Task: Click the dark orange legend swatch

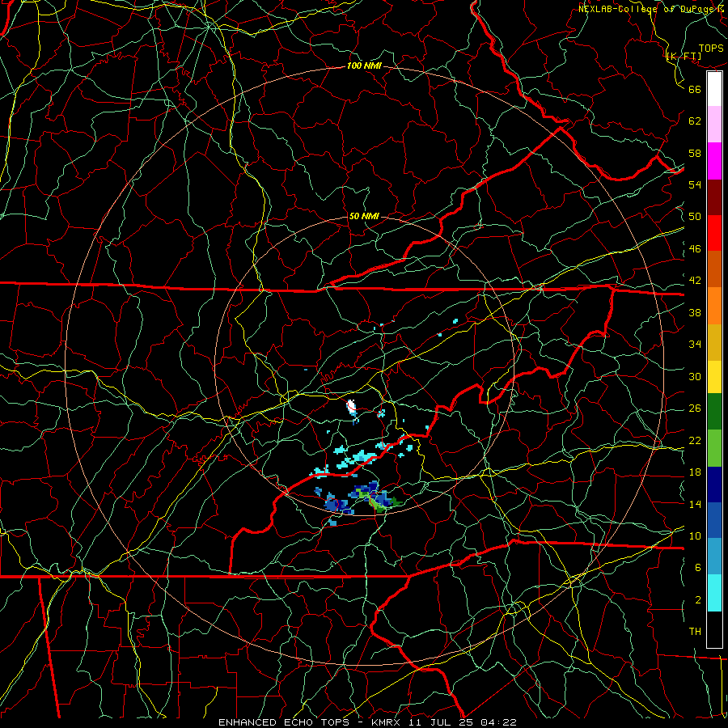Action: pyautogui.click(x=714, y=269)
